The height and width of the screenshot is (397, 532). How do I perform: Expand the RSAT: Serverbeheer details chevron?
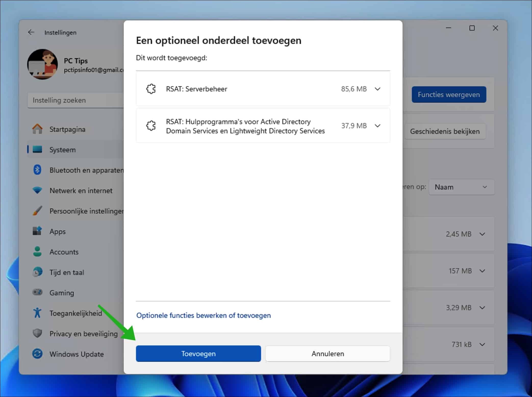[377, 89]
